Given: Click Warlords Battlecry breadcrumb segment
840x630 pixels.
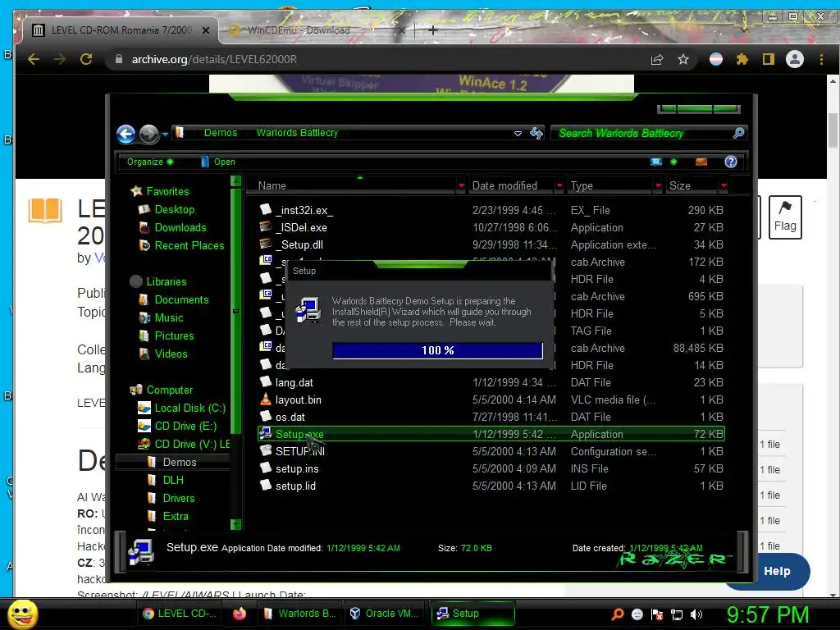Looking at the screenshot, I should [297, 133].
